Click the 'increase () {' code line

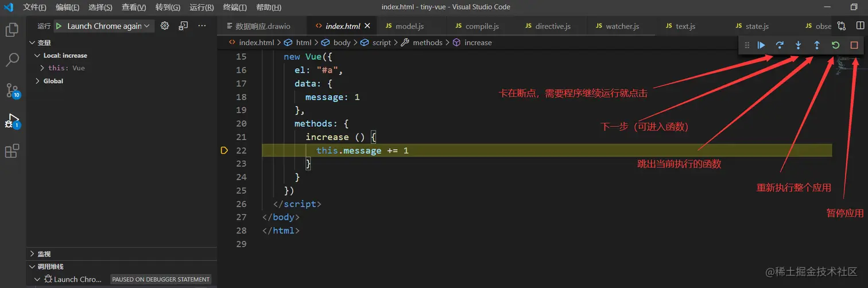point(340,137)
